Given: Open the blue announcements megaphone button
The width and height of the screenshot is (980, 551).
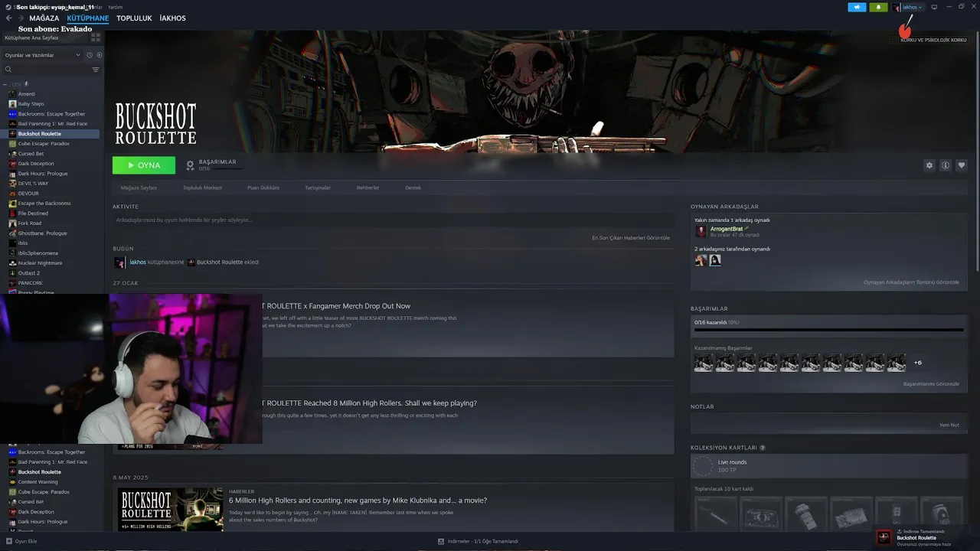Looking at the screenshot, I should pyautogui.click(x=857, y=7).
